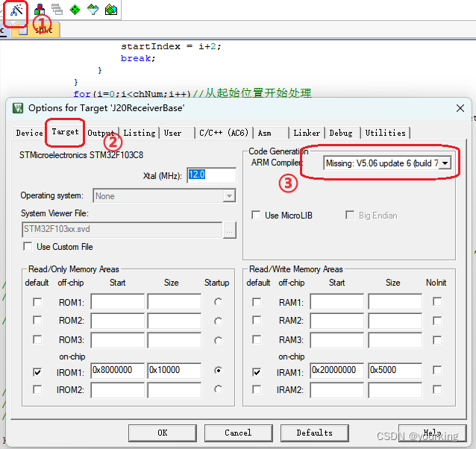The image size is (476, 449).
Task: Click the Help button
Action: 432,433
